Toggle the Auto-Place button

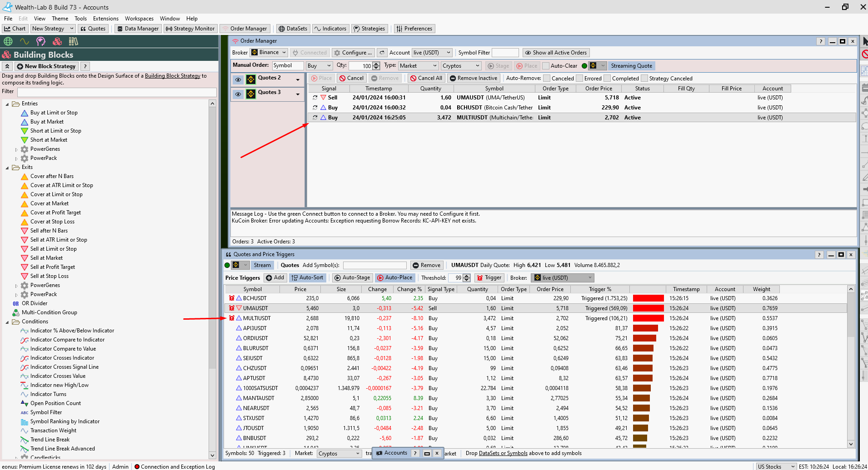[x=394, y=278]
